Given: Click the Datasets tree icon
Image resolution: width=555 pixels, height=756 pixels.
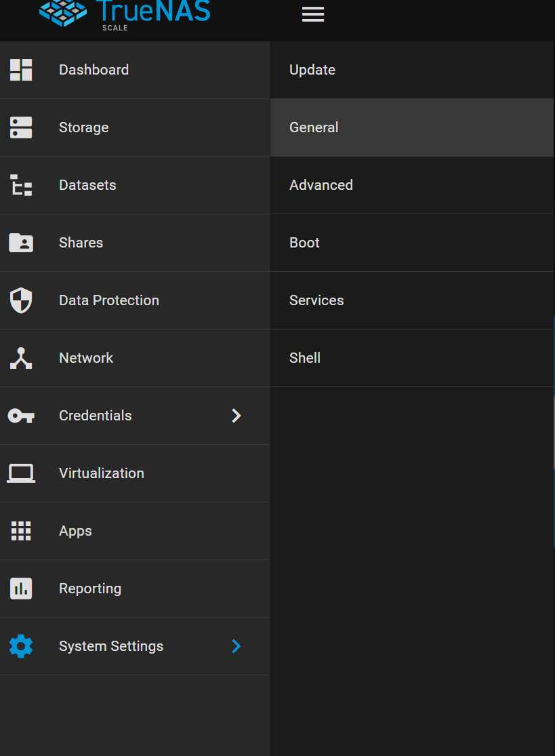Looking at the screenshot, I should [21, 185].
